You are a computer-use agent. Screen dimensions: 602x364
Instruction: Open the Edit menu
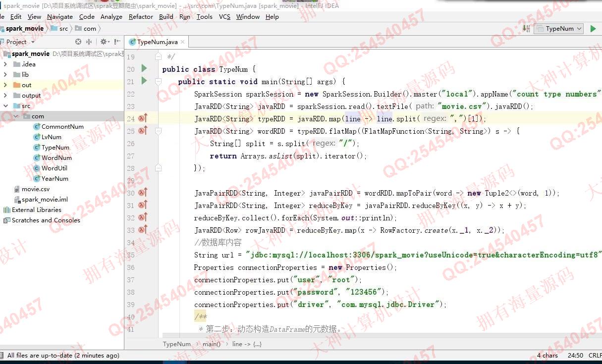click(16, 16)
